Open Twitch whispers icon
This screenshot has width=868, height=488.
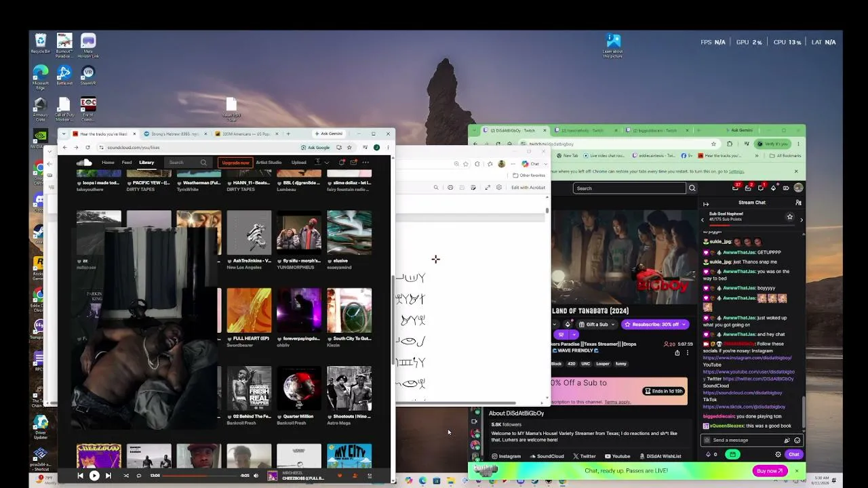(761, 188)
